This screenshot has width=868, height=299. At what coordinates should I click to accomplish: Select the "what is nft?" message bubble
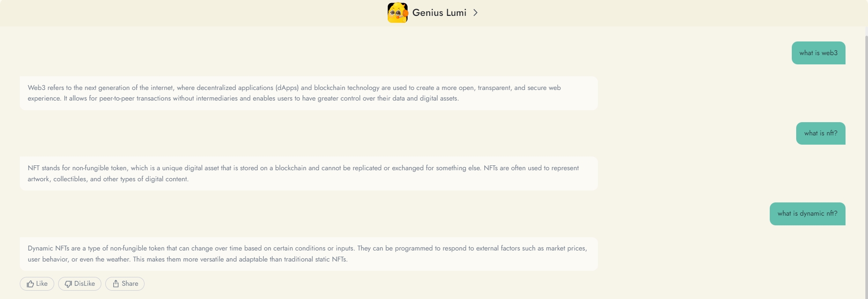820,133
